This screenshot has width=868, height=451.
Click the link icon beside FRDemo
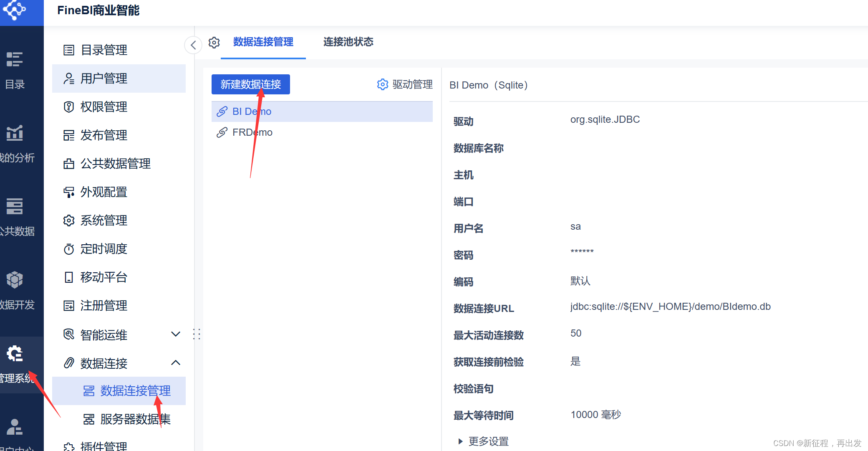[222, 132]
